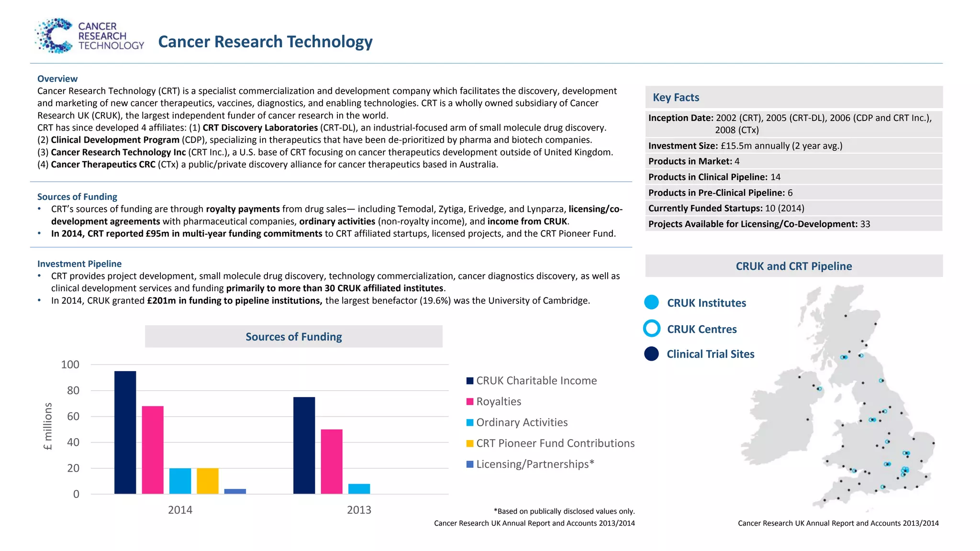The height and width of the screenshot is (551, 980).
Task: Click the Ordinary Activities legend swatch
Action: tap(470, 422)
